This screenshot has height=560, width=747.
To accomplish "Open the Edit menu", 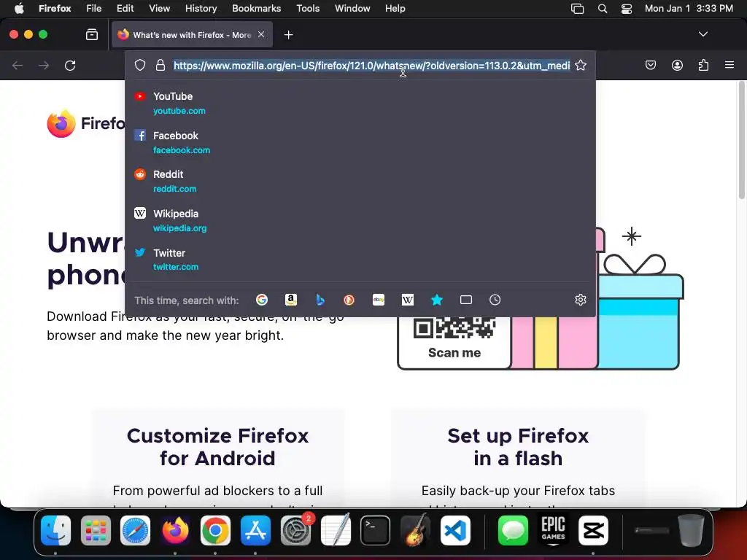I will pyautogui.click(x=125, y=9).
